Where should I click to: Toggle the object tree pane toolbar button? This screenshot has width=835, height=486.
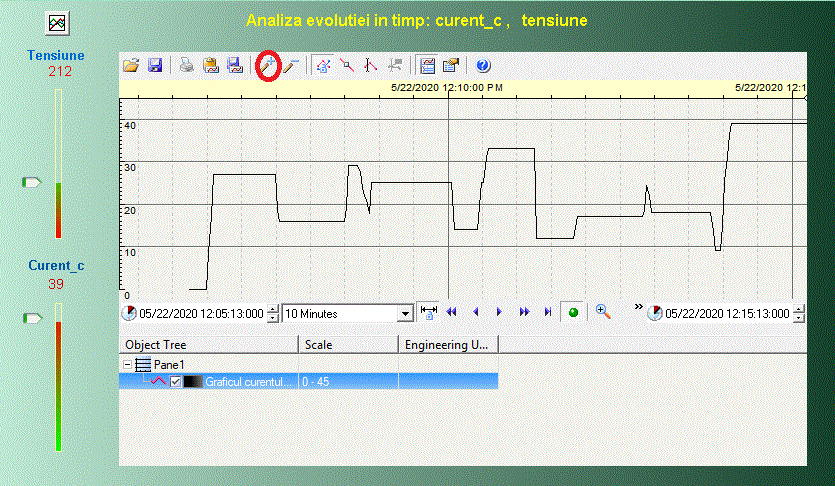428,66
